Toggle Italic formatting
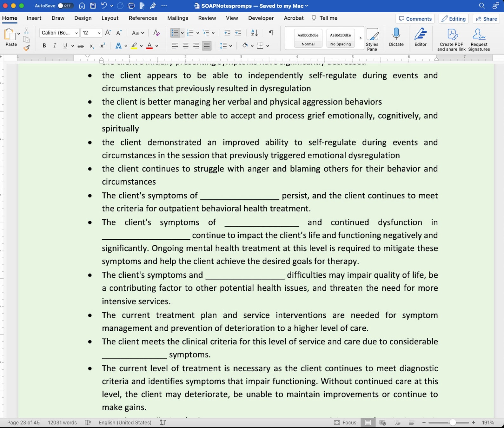Image resolution: width=504 pixels, height=428 pixels. pyautogui.click(x=55, y=46)
